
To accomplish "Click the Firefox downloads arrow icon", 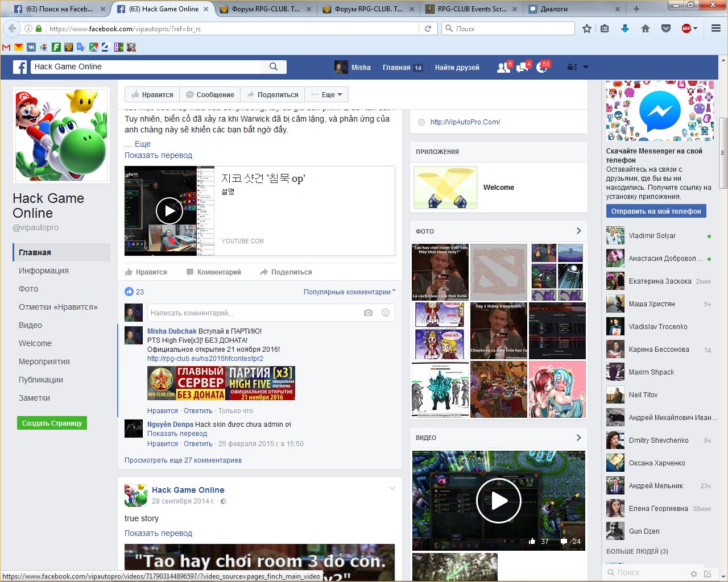I will point(624,28).
